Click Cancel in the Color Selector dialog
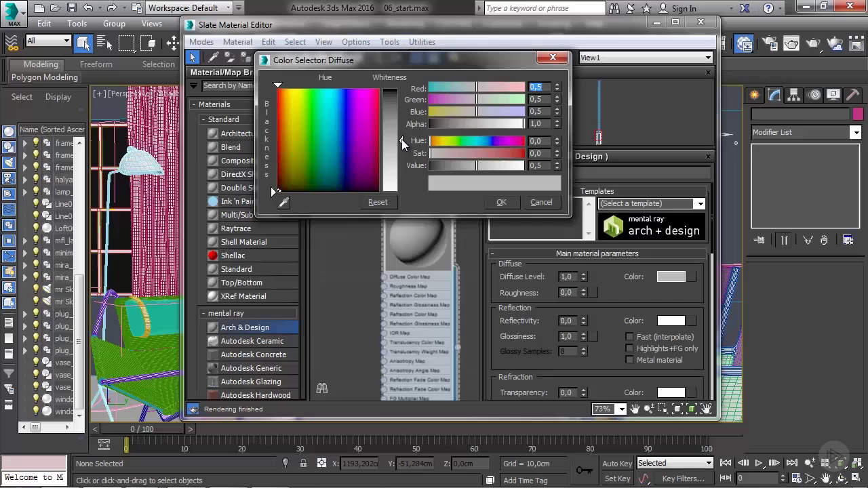868x488 pixels. pyautogui.click(x=541, y=202)
